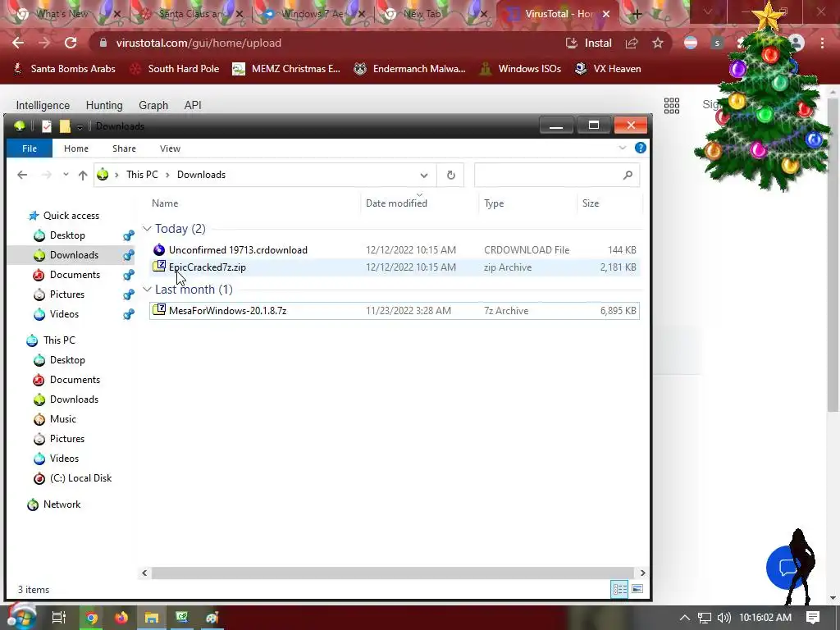Expand the Explorer ribbon
Image resolution: width=840 pixels, height=630 pixels.
[x=623, y=148]
